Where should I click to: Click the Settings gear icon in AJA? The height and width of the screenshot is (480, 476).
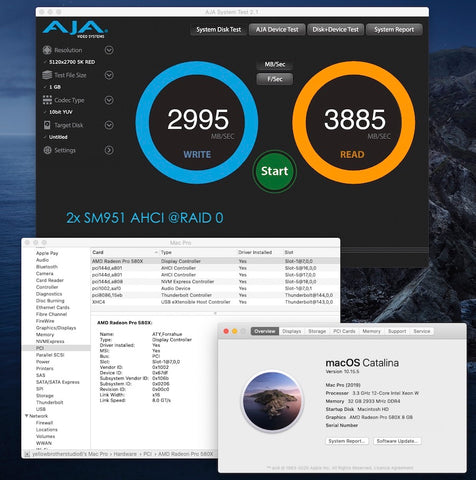click(x=47, y=150)
